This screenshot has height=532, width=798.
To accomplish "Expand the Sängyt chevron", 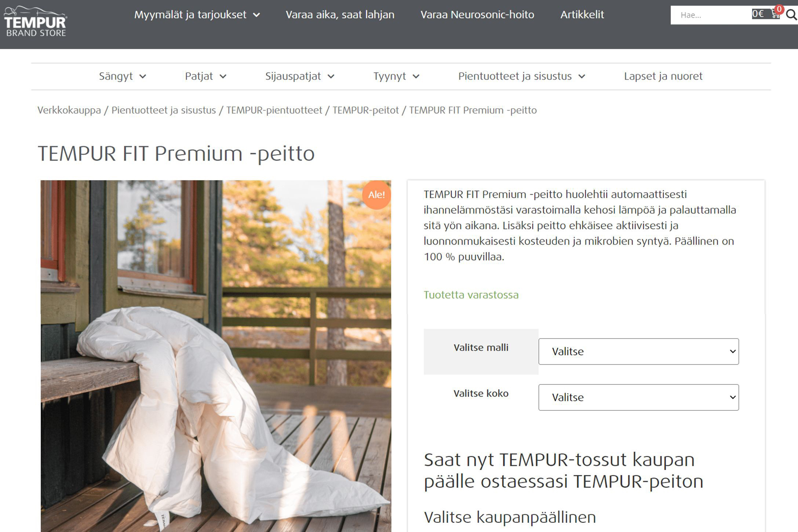I will [143, 76].
